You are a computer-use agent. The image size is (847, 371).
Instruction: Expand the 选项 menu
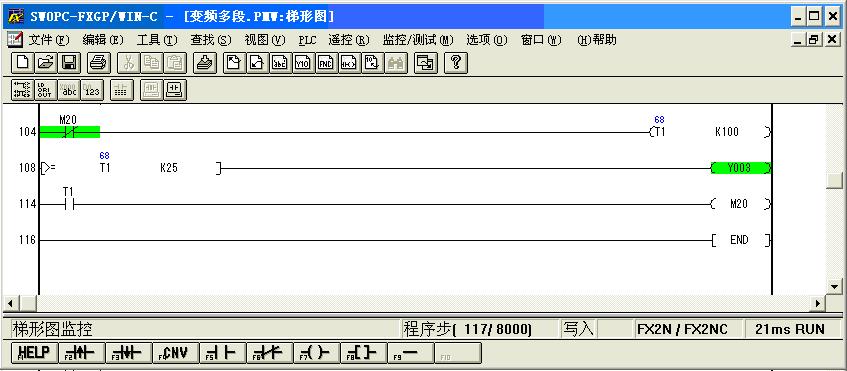(487, 40)
